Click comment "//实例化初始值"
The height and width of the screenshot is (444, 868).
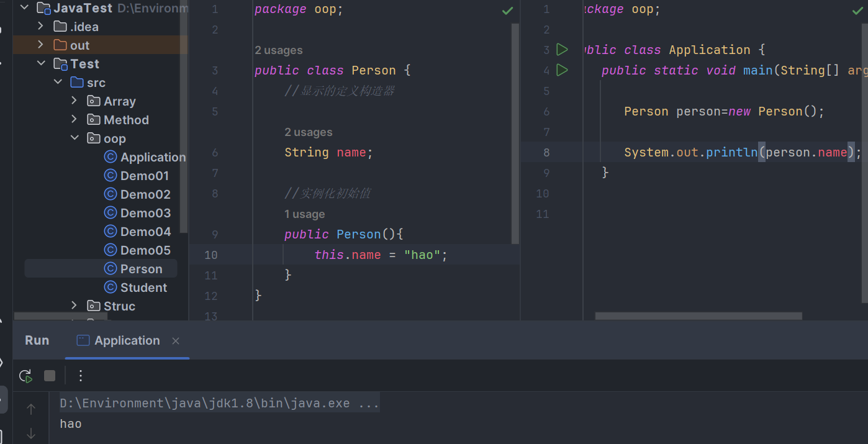tap(328, 193)
